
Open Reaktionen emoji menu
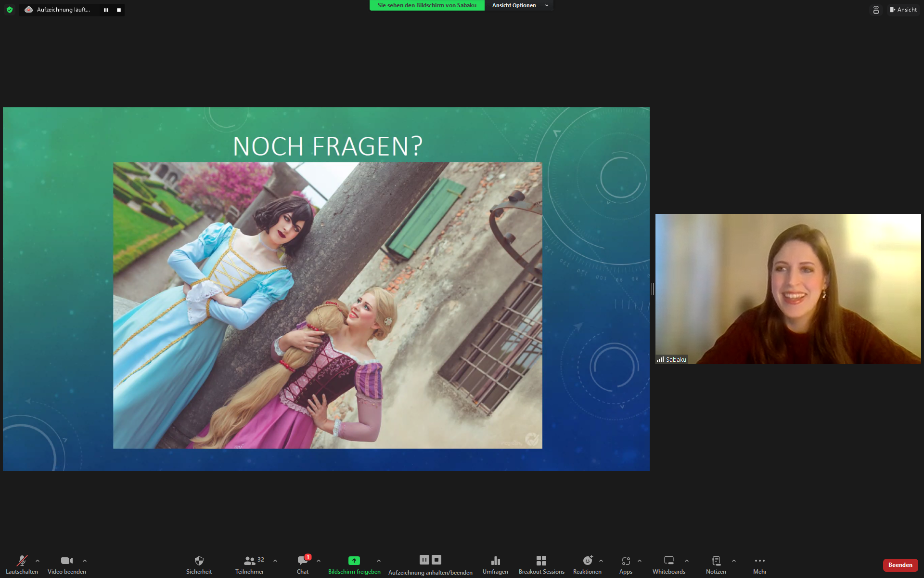coord(587,565)
